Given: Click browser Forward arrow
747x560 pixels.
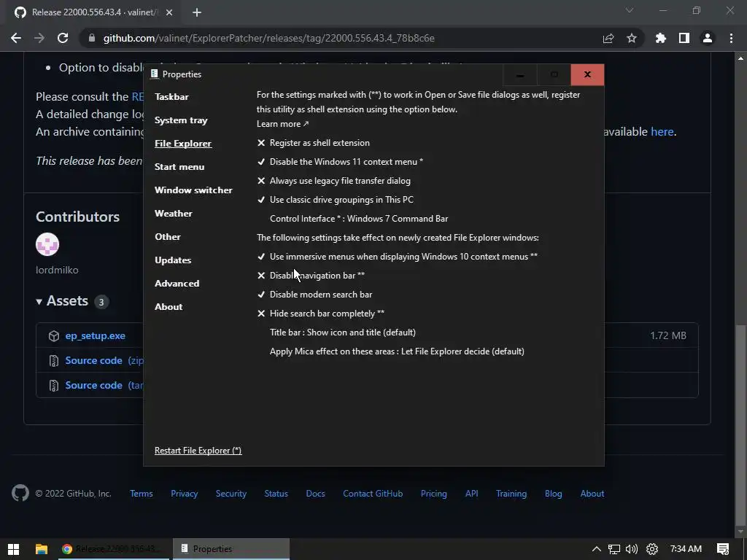Looking at the screenshot, I should [39, 38].
